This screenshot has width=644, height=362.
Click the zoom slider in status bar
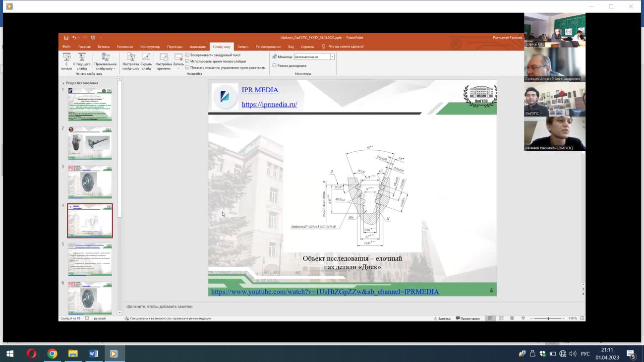pos(548,318)
